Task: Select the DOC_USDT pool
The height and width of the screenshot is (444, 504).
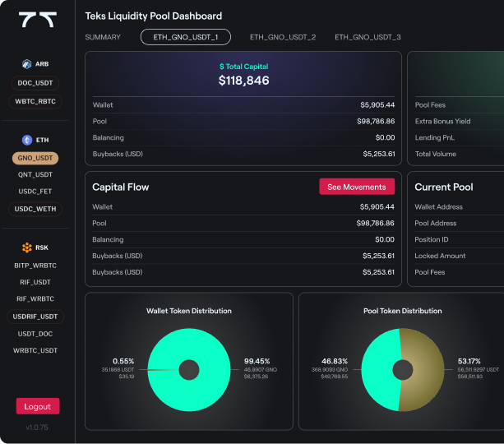Action: 36,83
